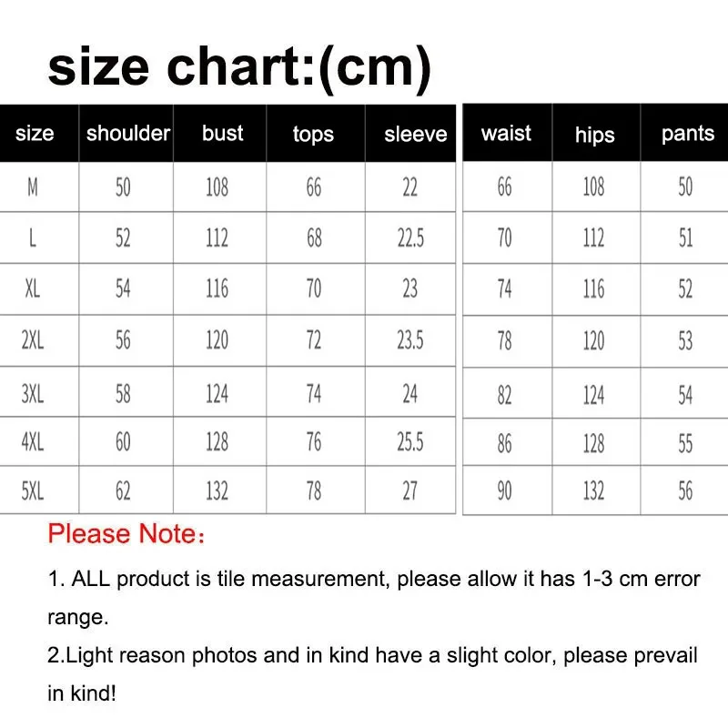The height and width of the screenshot is (728, 728).
Task: Select the "hips" column header
Action: click(594, 135)
